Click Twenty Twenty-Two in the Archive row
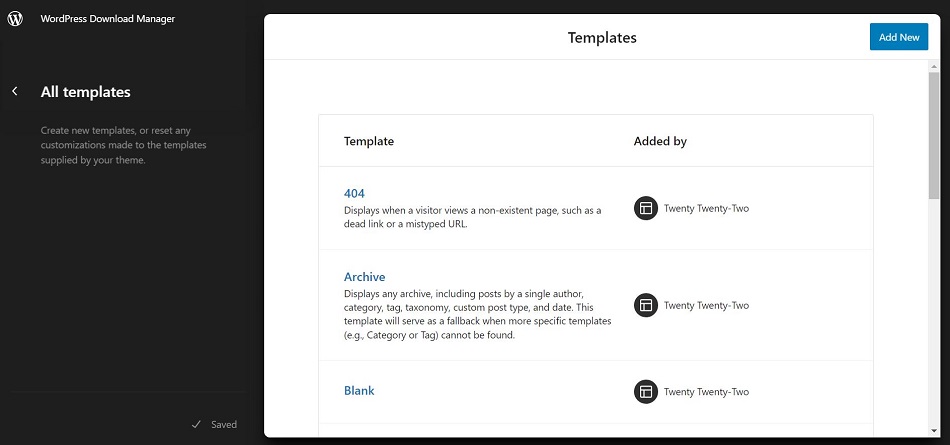Viewport: 950px width, 445px height. [x=706, y=306]
